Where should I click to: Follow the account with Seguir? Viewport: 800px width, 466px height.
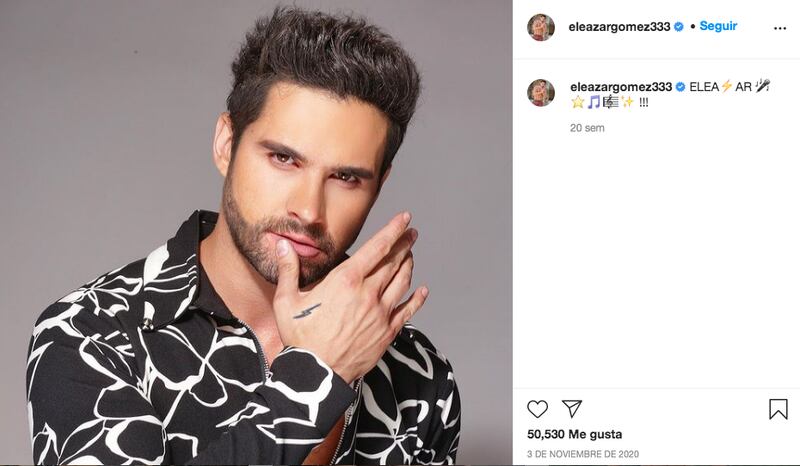(718, 26)
